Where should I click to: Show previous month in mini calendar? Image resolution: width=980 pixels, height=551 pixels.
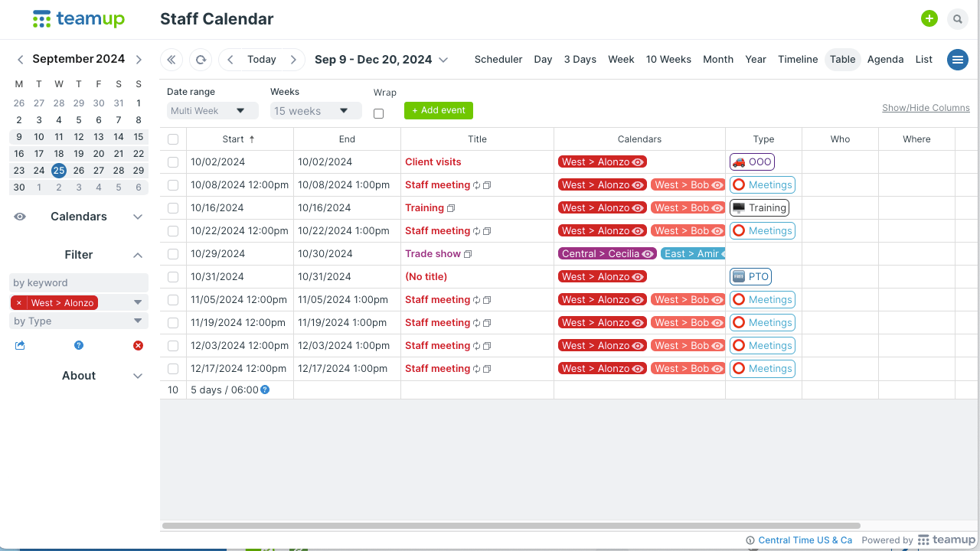point(21,59)
